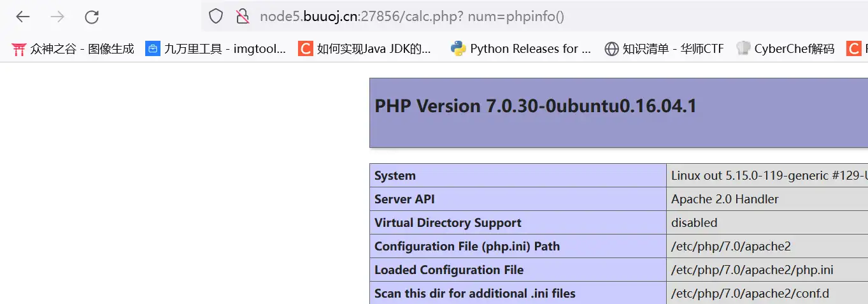The width and height of the screenshot is (868, 304).
Task: Click the Configuration File (php.ini) Path label
Action: [467, 247]
